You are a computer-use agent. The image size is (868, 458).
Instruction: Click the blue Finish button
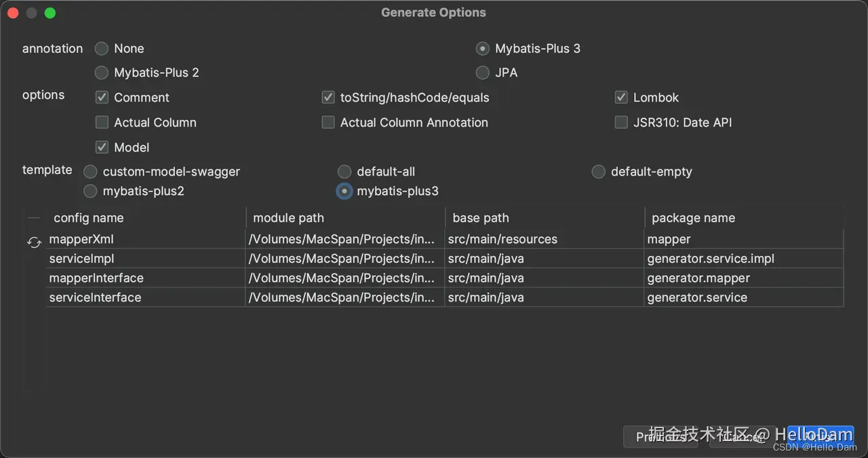(821, 436)
